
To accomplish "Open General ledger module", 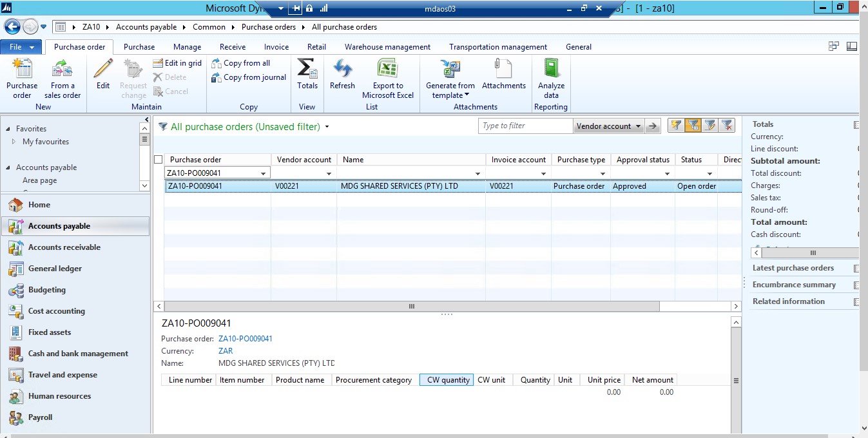I will (x=75, y=269).
